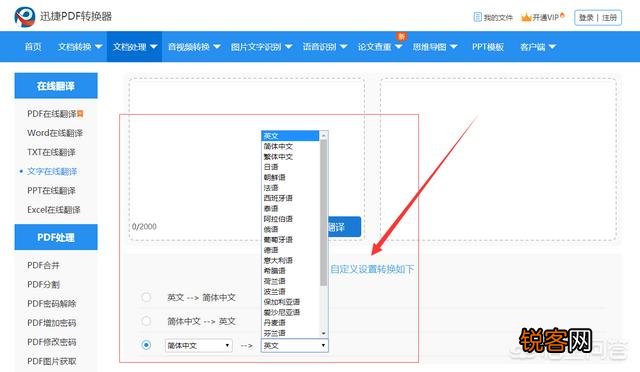Screen dimensions: 640x372
Task: Choose 爱沙尼亚语 in the language list
Action: pyautogui.click(x=290, y=312)
